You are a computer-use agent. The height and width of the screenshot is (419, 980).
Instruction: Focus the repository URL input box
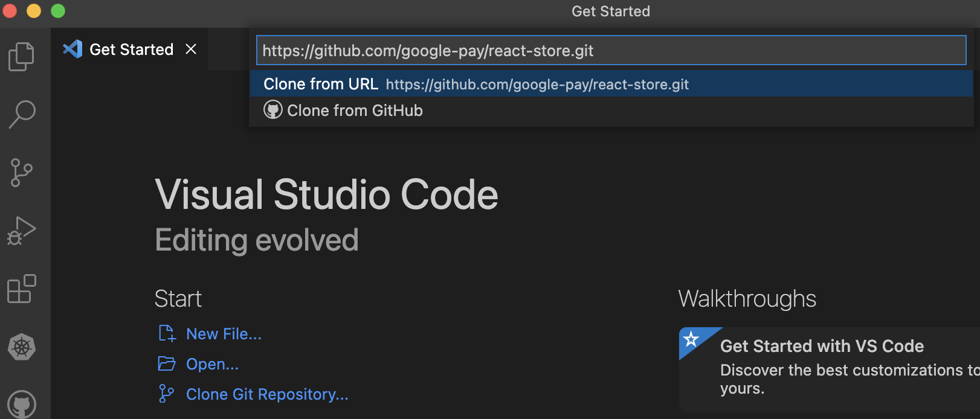click(610, 51)
